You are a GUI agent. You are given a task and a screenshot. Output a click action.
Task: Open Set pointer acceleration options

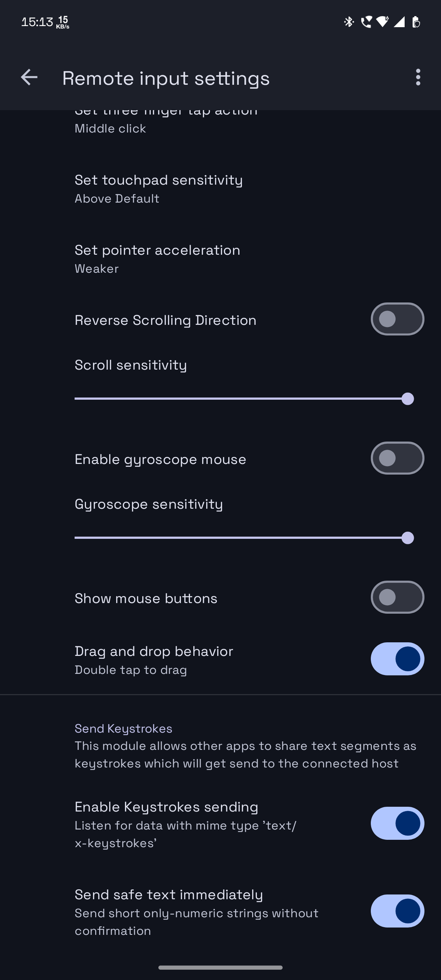pos(157,259)
